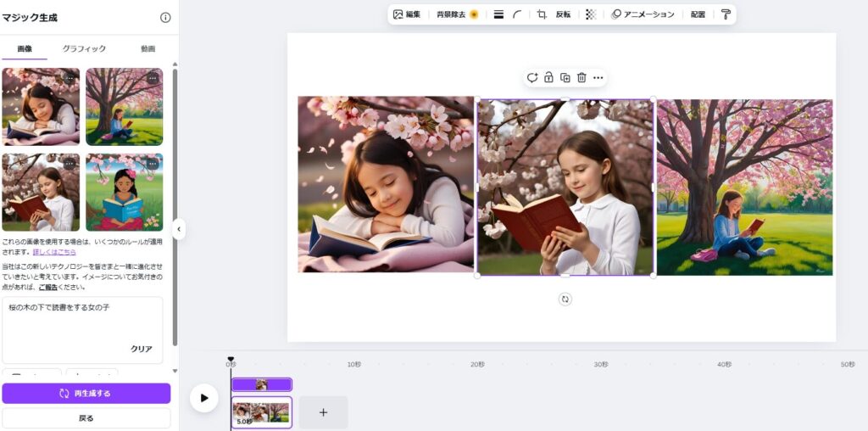
Task: Select the canvas image of girl under tree
Action: coord(744,188)
